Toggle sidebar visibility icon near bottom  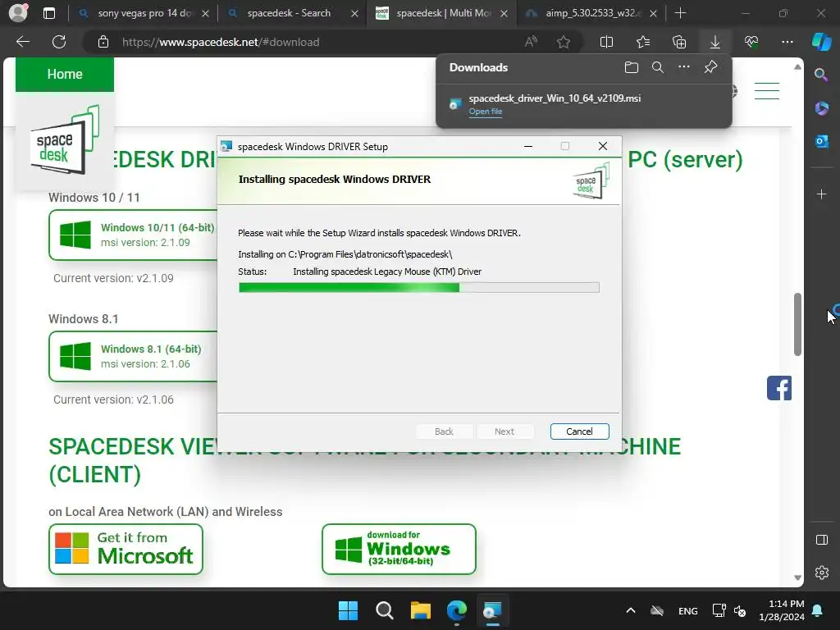[x=821, y=540]
